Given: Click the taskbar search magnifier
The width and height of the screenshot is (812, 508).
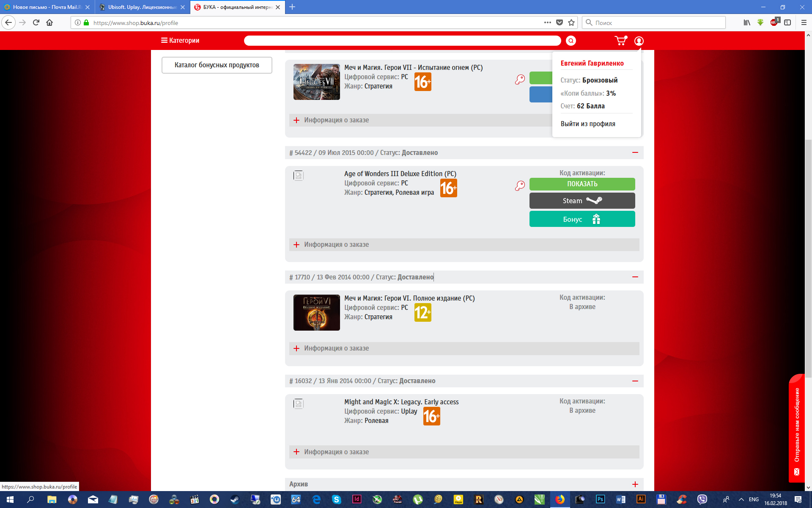Looking at the screenshot, I should 30,500.
